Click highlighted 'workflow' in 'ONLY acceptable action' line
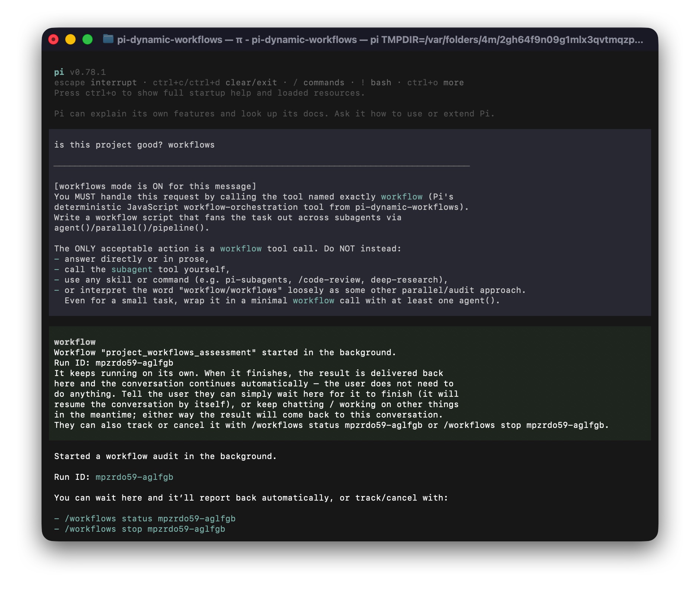The height and width of the screenshot is (597, 700). coord(241,248)
